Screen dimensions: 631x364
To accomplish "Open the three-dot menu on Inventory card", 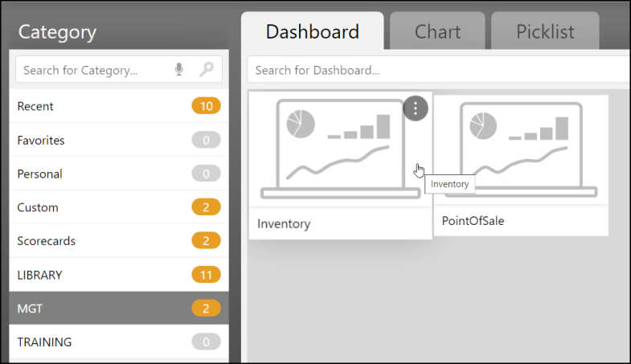I will point(415,108).
